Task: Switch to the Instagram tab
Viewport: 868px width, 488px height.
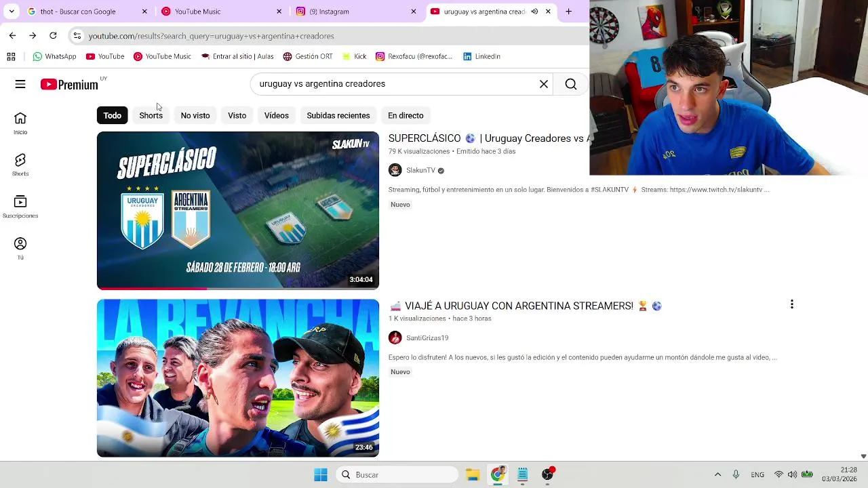Action: click(355, 12)
